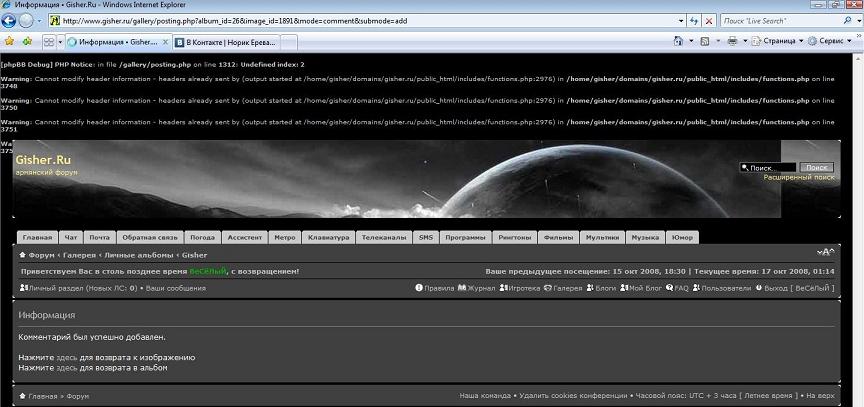Click the Print icon in command bar
The height and width of the screenshot is (407, 864).
(x=732, y=41)
